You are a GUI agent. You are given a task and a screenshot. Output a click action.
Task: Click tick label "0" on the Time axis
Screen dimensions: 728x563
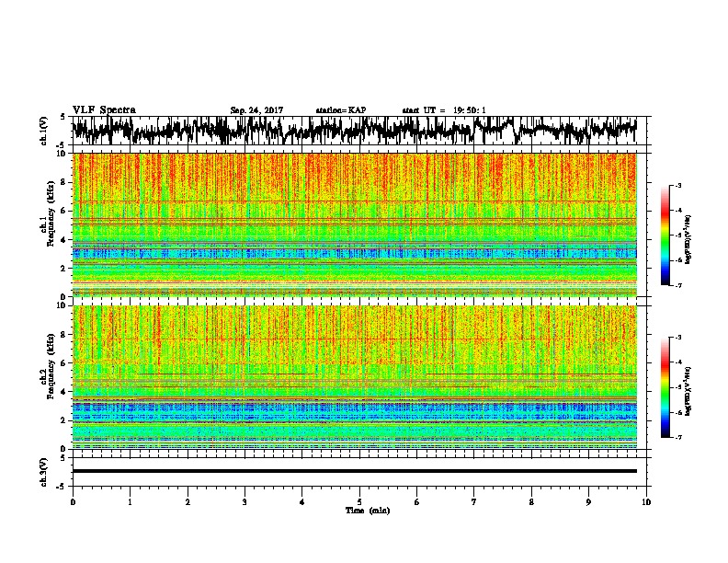pos(73,502)
